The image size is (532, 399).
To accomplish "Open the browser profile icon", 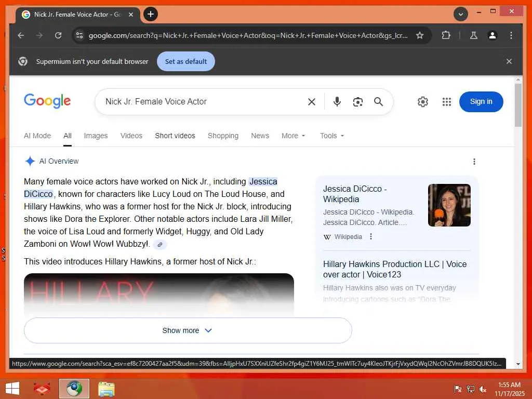I will pyautogui.click(x=493, y=35).
